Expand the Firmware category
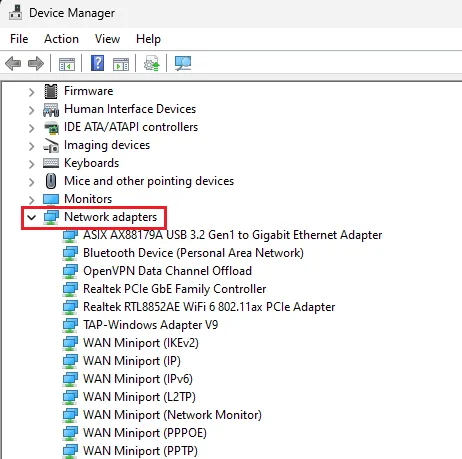Image resolution: width=462 pixels, height=459 pixels. [32, 92]
